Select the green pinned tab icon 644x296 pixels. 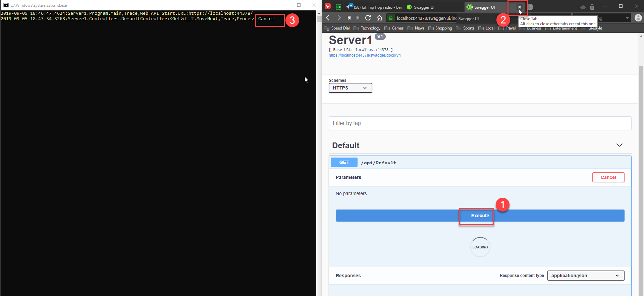[x=338, y=7]
